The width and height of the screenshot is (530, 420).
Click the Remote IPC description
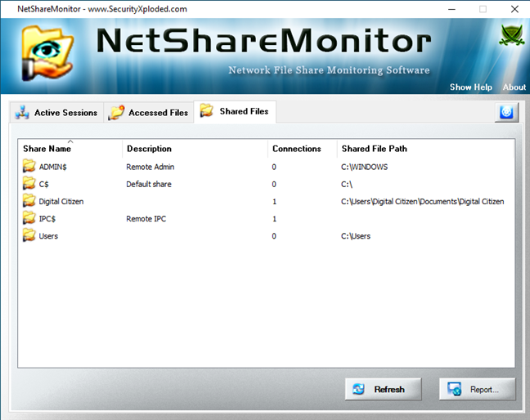146,219
